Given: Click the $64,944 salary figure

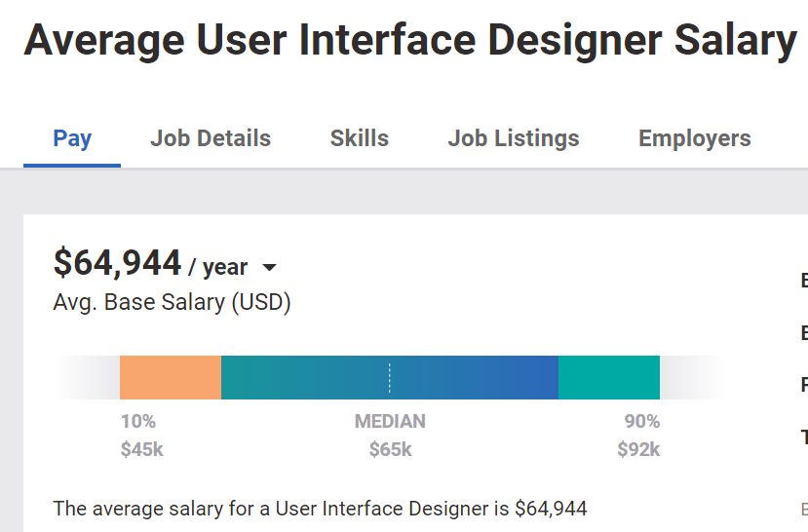Looking at the screenshot, I should (117, 263).
